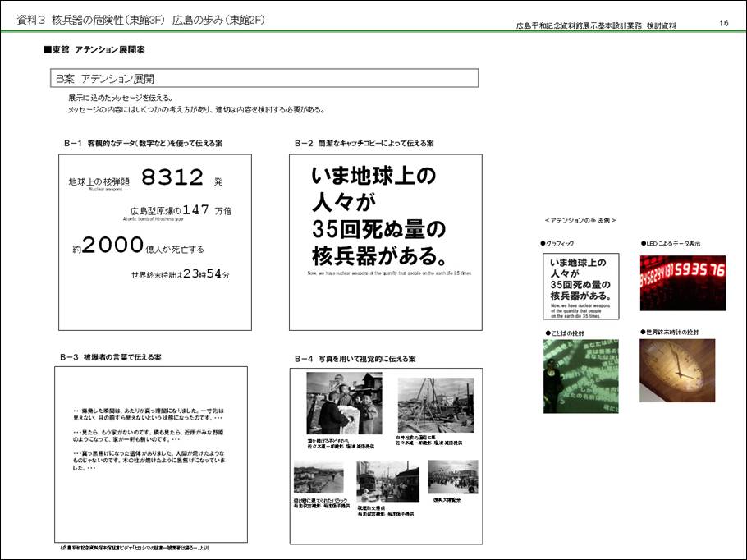Click the label ●ことばの投射

565,333
